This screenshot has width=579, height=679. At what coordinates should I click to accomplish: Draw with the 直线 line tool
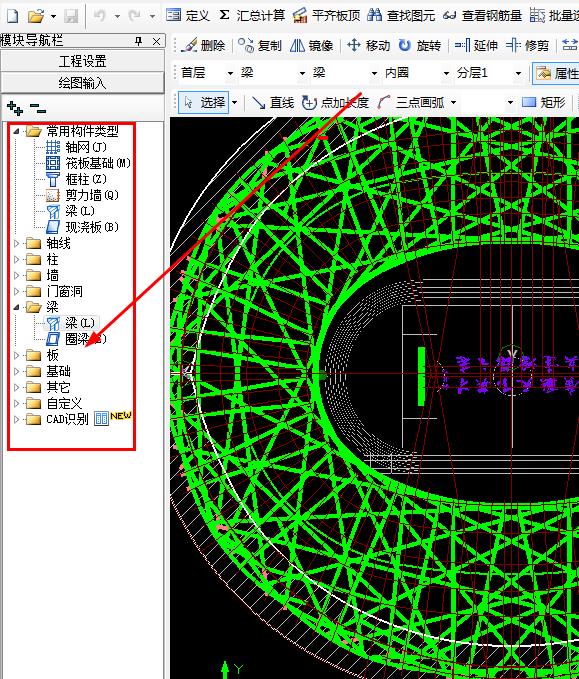point(273,103)
